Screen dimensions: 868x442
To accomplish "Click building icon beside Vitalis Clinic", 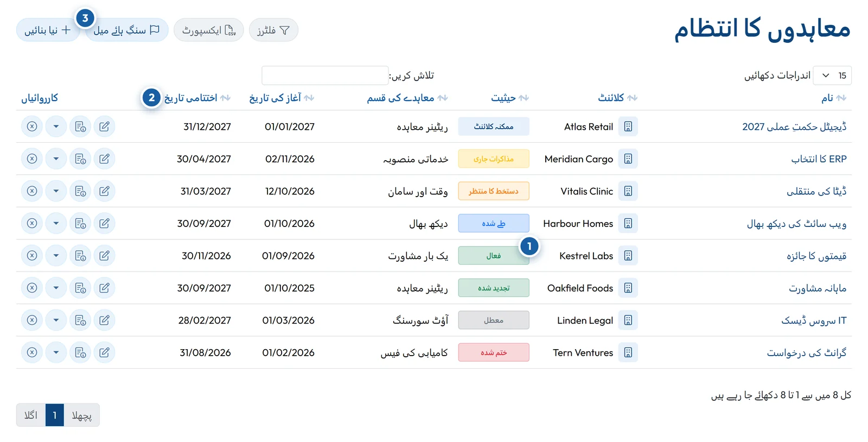I will point(628,191).
